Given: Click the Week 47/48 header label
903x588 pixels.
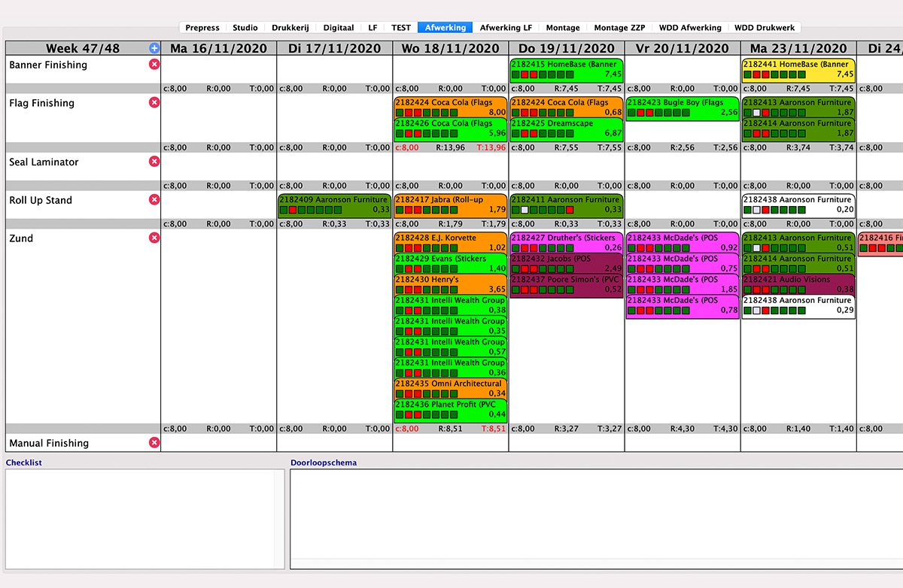Looking at the screenshot, I should (83, 48).
